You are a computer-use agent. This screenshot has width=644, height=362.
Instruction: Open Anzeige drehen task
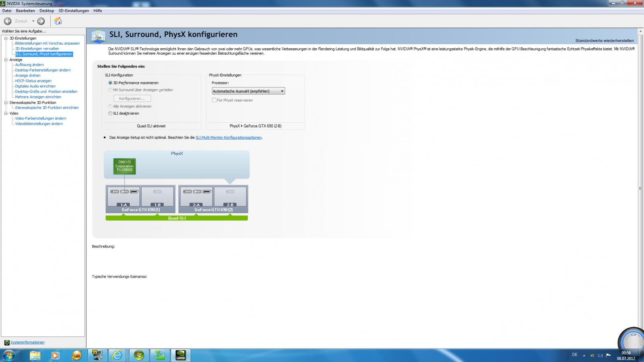point(28,75)
